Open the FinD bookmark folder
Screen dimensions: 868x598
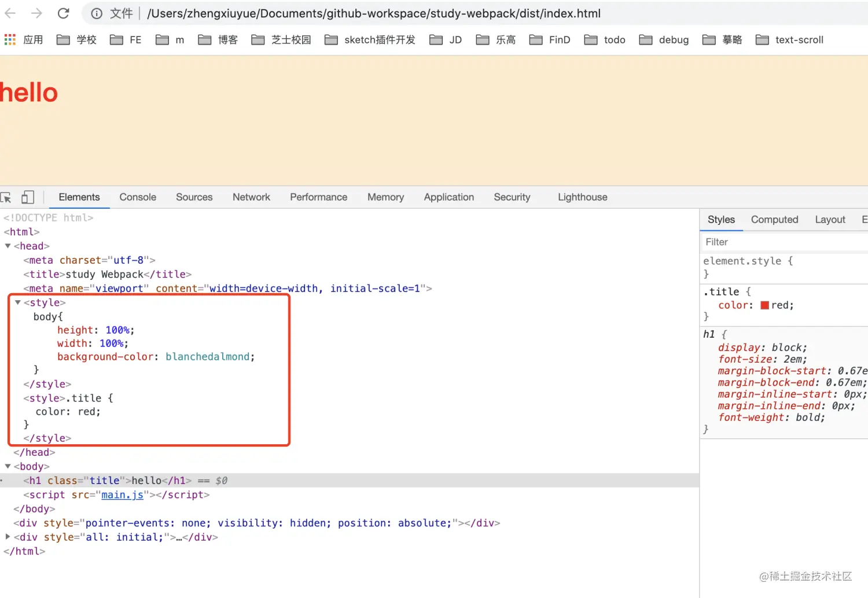tap(550, 39)
